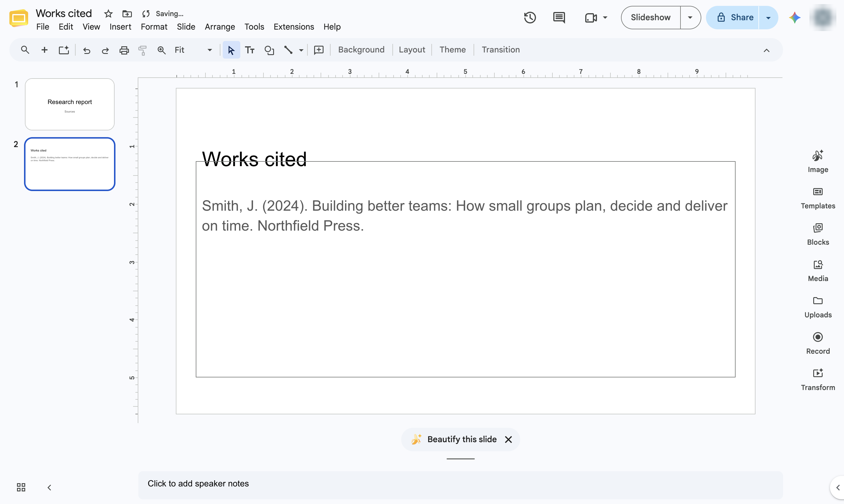Click the Share button

pyautogui.click(x=733, y=17)
